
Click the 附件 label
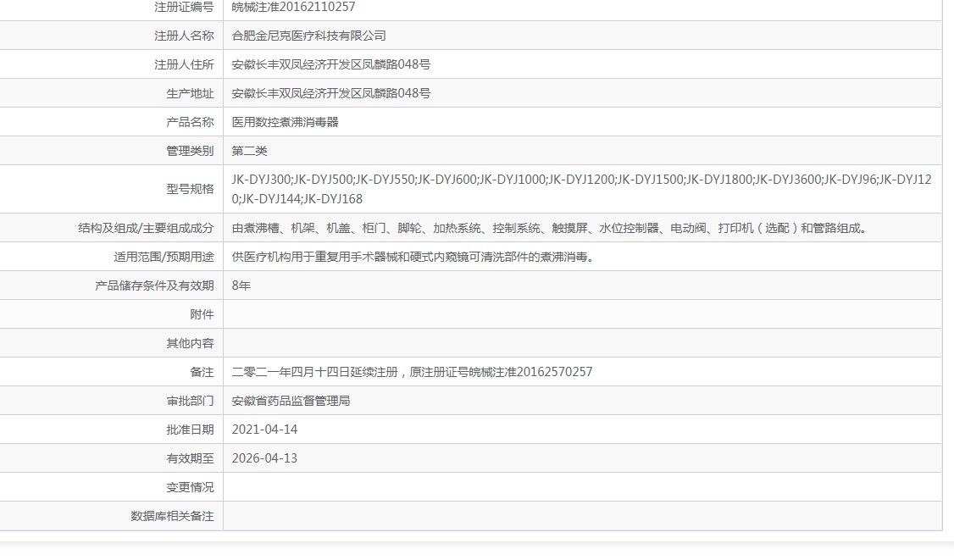tap(202, 314)
